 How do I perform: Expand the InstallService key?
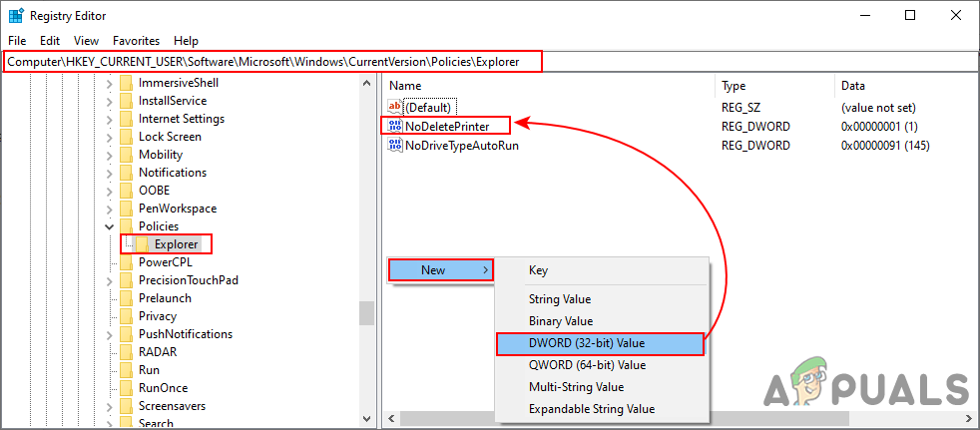click(x=110, y=101)
